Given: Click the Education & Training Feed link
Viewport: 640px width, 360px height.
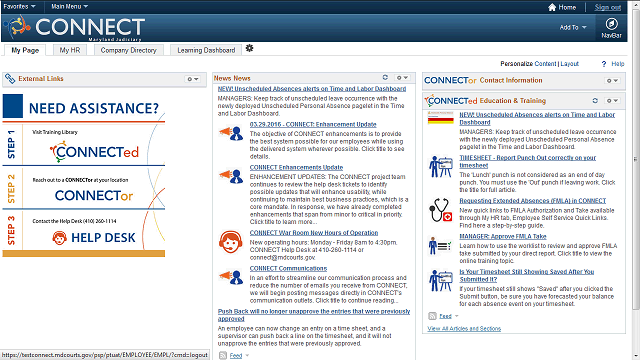Looking at the screenshot, I should coord(445,316).
